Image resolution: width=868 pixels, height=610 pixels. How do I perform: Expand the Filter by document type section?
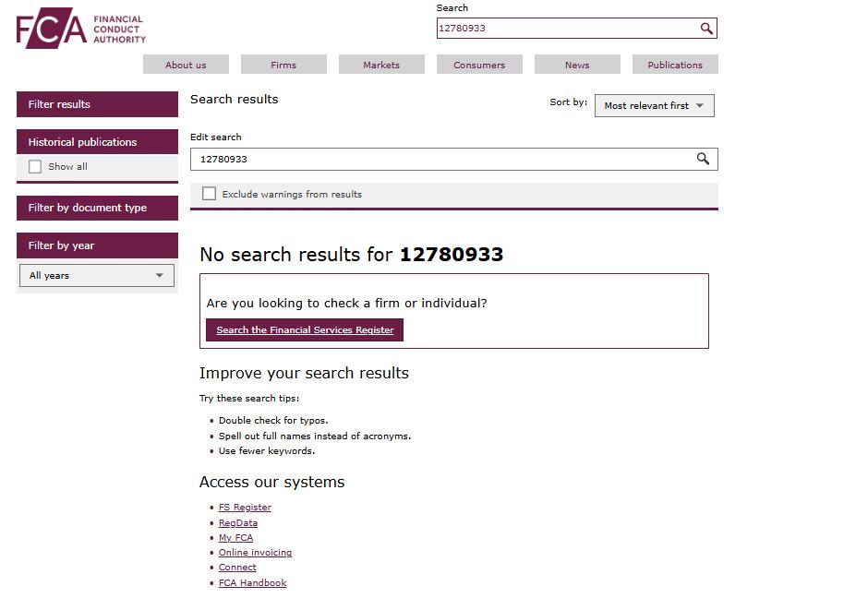[98, 208]
